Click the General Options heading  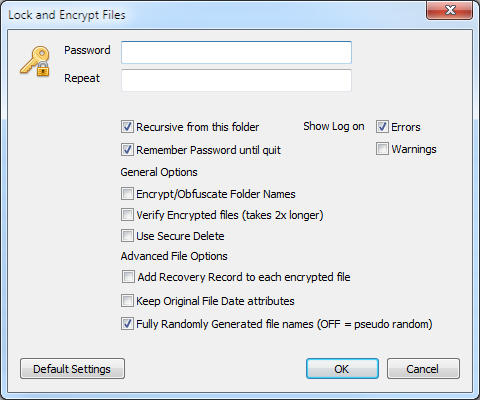pos(159,172)
